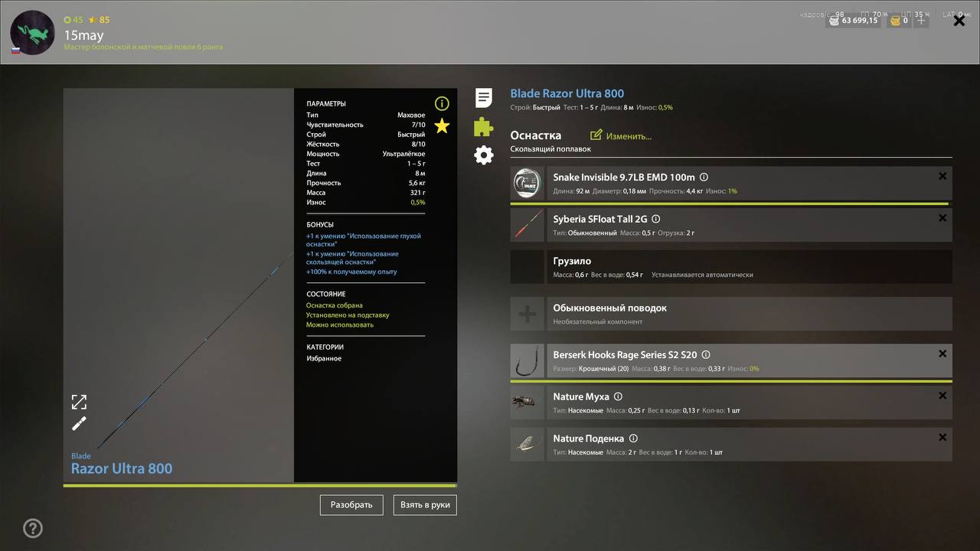Remove the Nature Муха bait
The width and height of the screenshot is (980, 551).
pyautogui.click(x=942, y=396)
